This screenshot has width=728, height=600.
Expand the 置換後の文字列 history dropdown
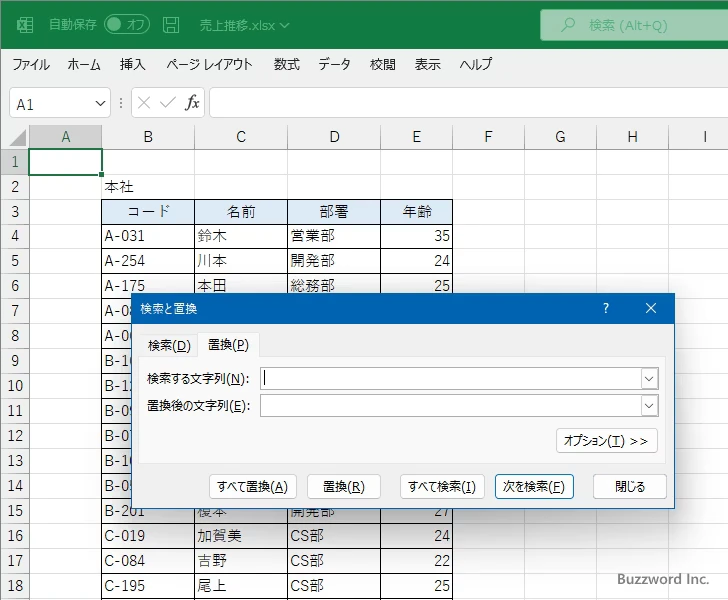point(650,406)
